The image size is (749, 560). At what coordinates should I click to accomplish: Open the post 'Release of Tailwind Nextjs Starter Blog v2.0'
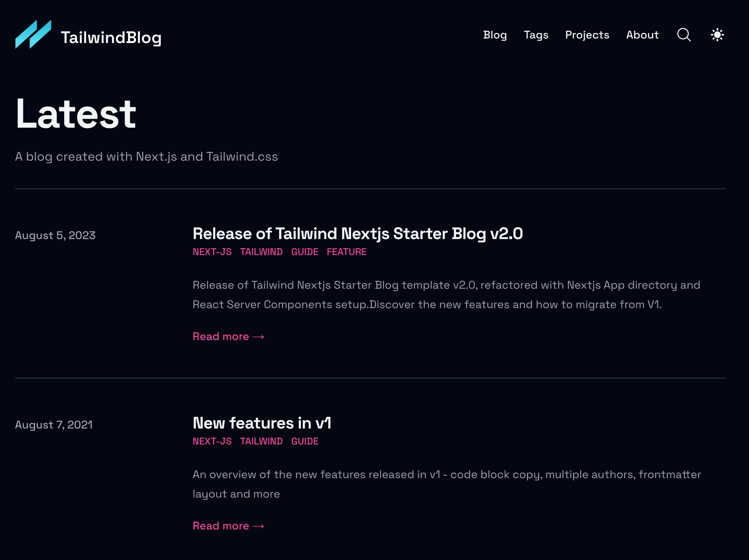(358, 234)
